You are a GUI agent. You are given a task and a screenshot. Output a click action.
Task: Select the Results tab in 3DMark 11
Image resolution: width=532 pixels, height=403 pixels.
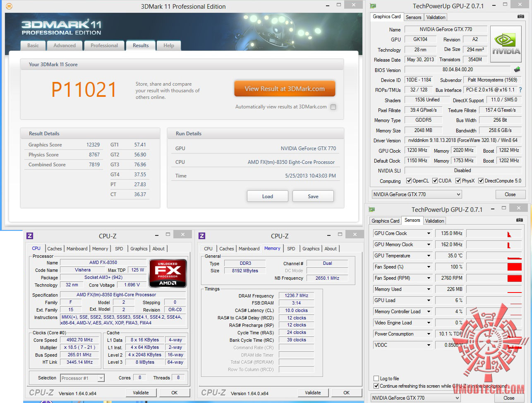pos(141,46)
